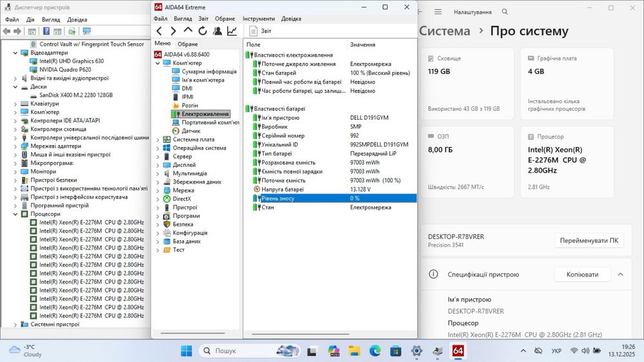Click Device Manager help toolbar icon
This screenshot has width=644, height=362.
click(46, 31)
